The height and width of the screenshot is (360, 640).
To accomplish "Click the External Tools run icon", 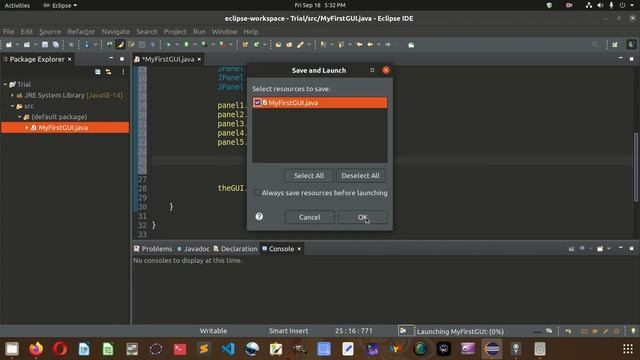I will click(222, 44).
